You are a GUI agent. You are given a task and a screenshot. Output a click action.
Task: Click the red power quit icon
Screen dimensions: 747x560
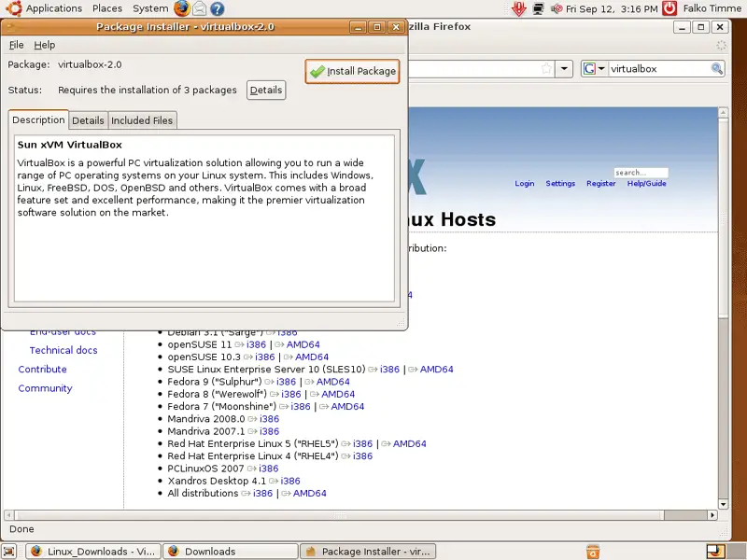pyautogui.click(x=669, y=8)
